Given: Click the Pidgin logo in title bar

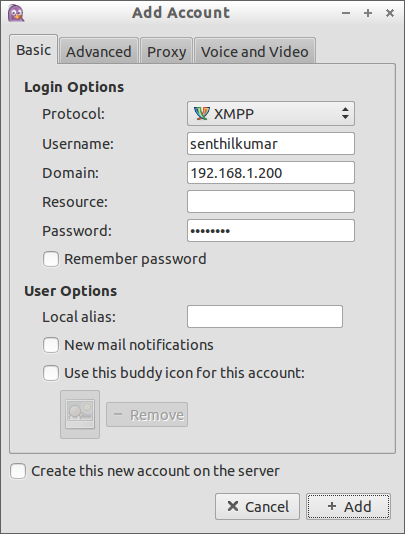Looking at the screenshot, I should (16, 13).
